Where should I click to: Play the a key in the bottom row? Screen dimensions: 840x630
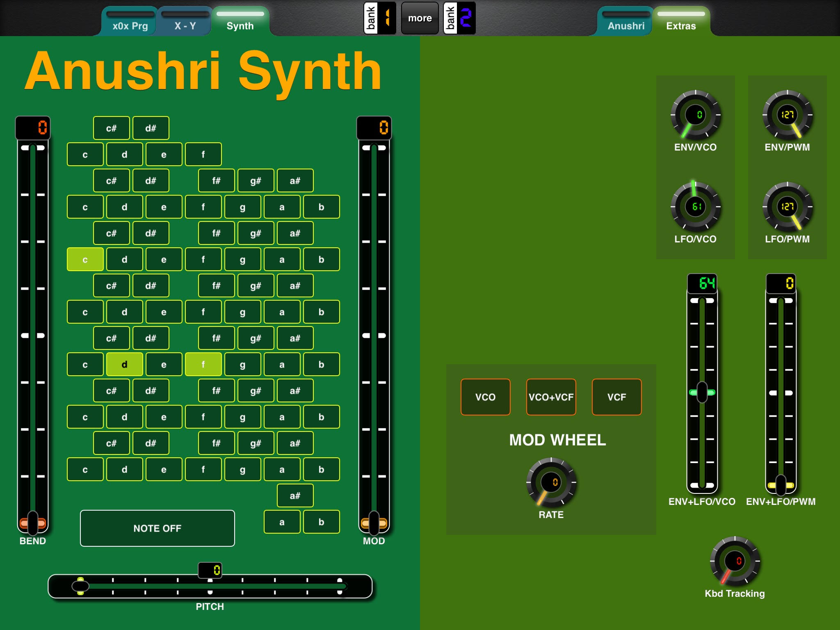[282, 522]
